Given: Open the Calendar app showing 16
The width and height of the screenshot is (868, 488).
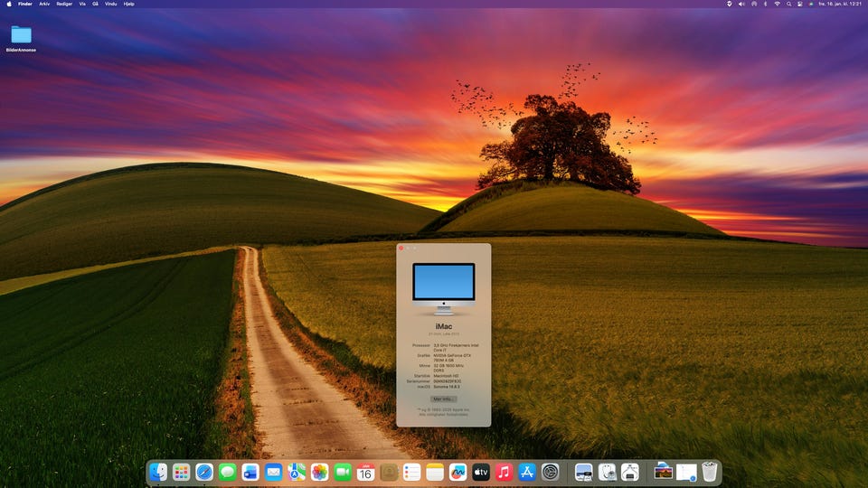Looking at the screenshot, I should [x=365, y=472].
